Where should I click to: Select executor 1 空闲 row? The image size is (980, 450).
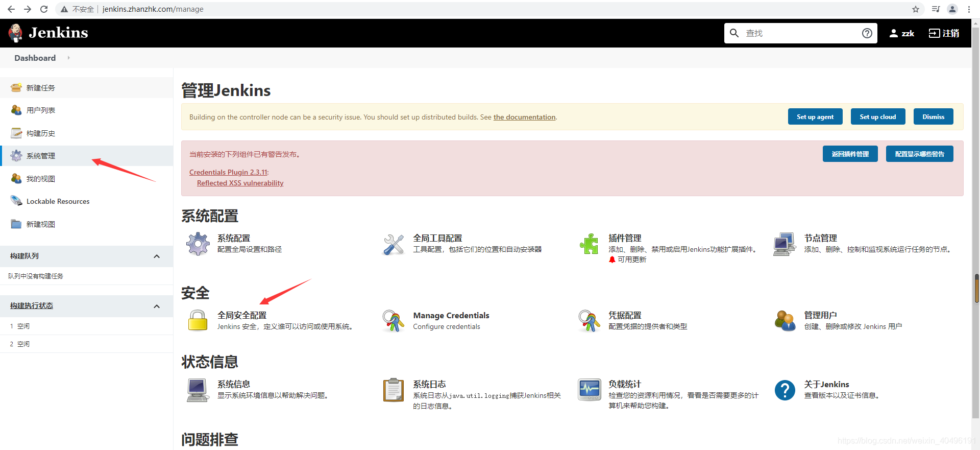click(86, 326)
